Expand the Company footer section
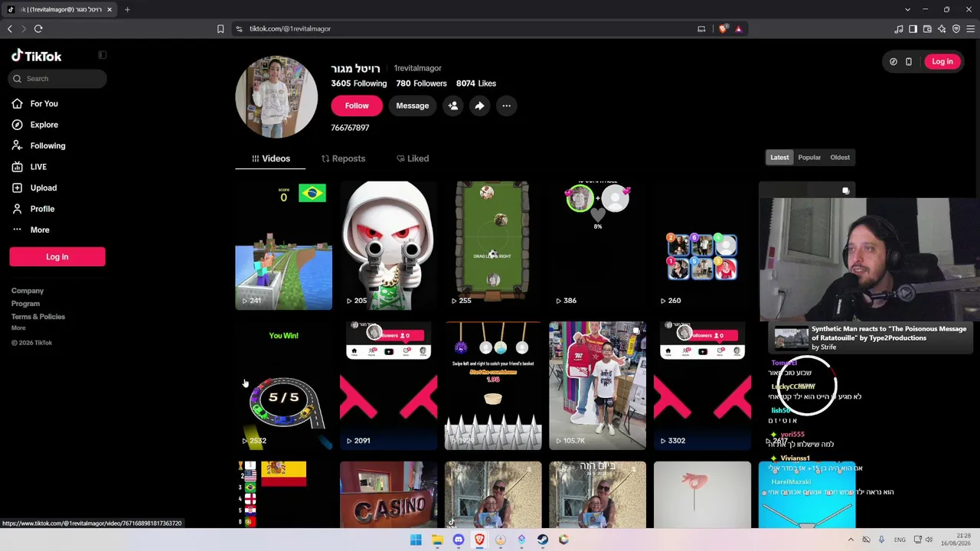980x551 pixels. (28, 291)
